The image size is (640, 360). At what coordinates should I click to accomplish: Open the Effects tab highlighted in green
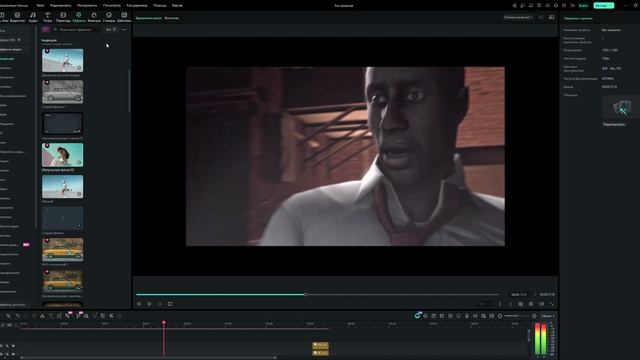[78, 17]
